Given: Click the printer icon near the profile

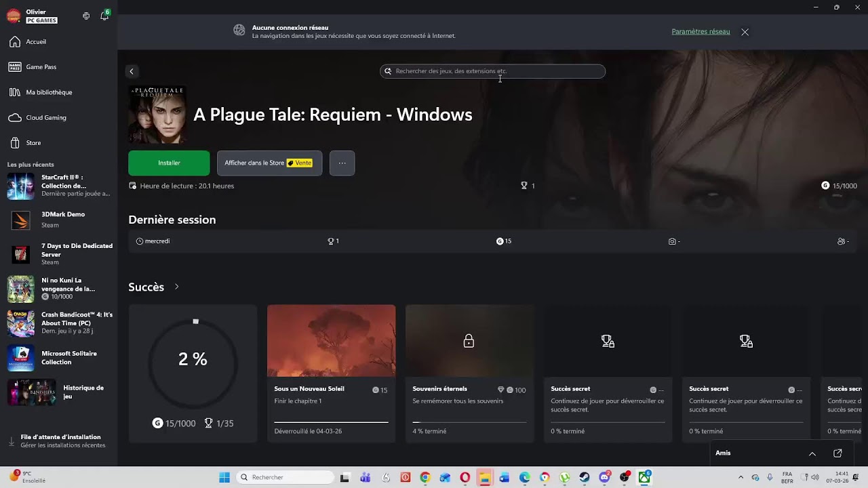Looking at the screenshot, I should pos(86,16).
